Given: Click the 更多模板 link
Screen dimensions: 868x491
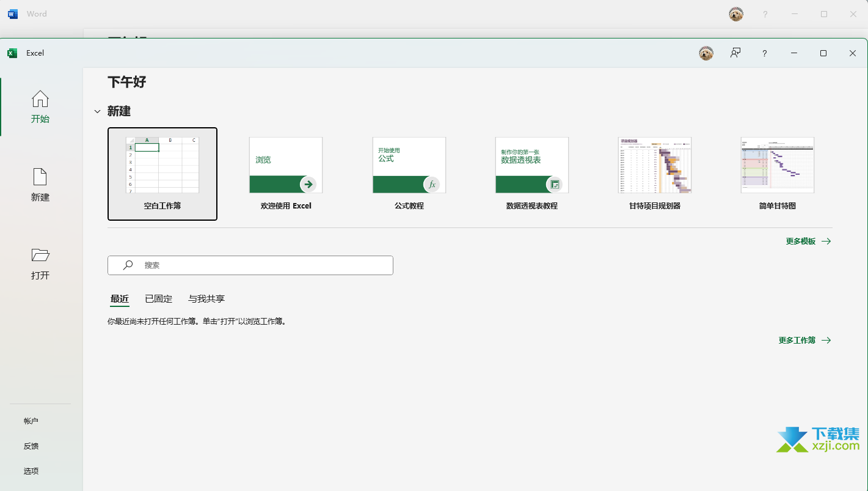Looking at the screenshot, I should point(808,242).
